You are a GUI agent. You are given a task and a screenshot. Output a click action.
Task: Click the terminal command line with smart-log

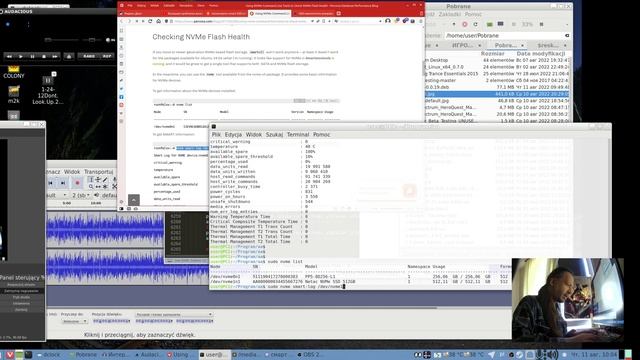pyautogui.click(x=278, y=287)
